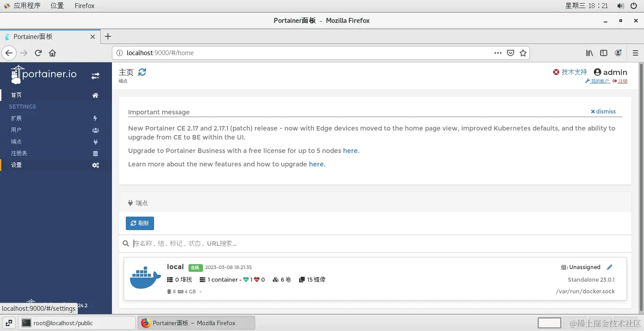Open 我的账户 my account link
The image size is (644, 331).
598,81
